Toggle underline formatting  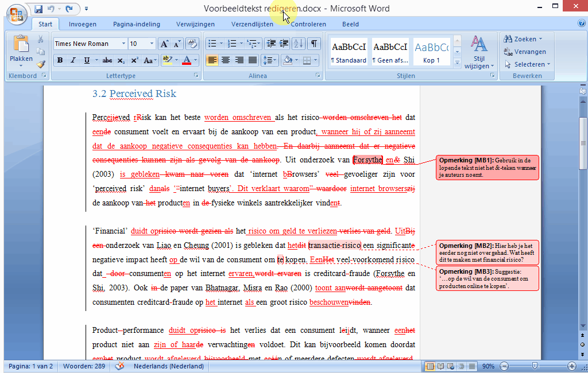[x=87, y=60]
